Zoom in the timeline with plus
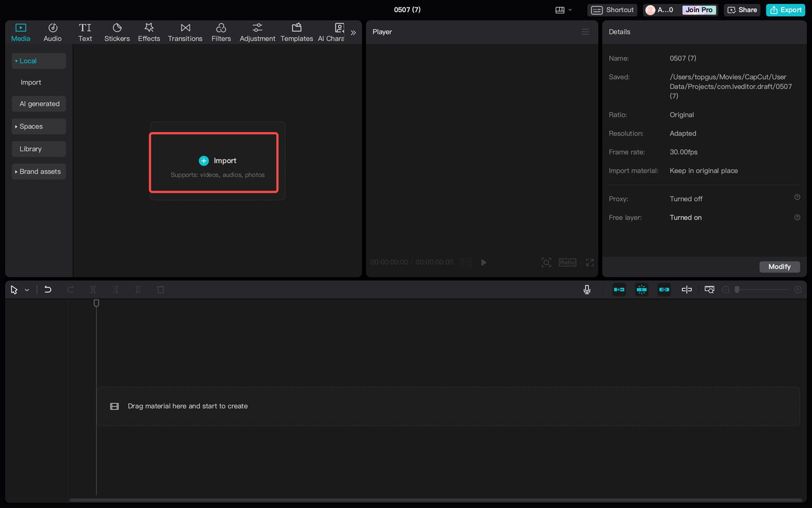 tap(797, 290)
